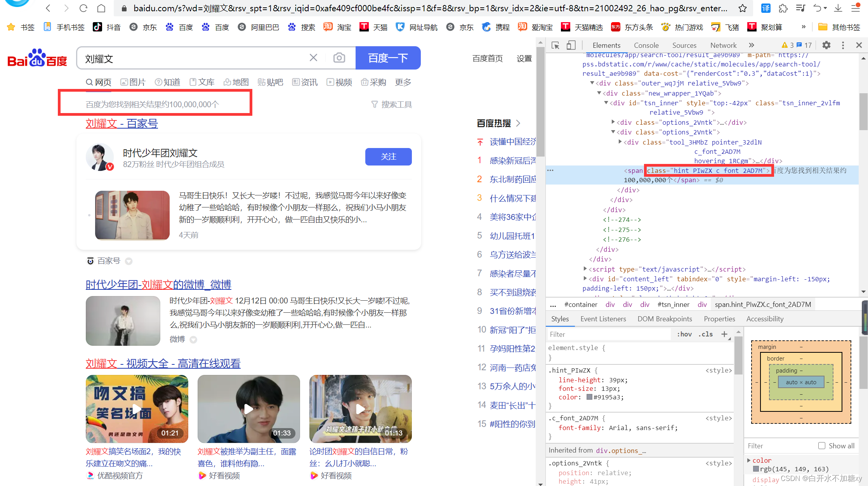Screen dimensions: 868x486
Task: Click the Baidu logo
Action: (37, 58)
